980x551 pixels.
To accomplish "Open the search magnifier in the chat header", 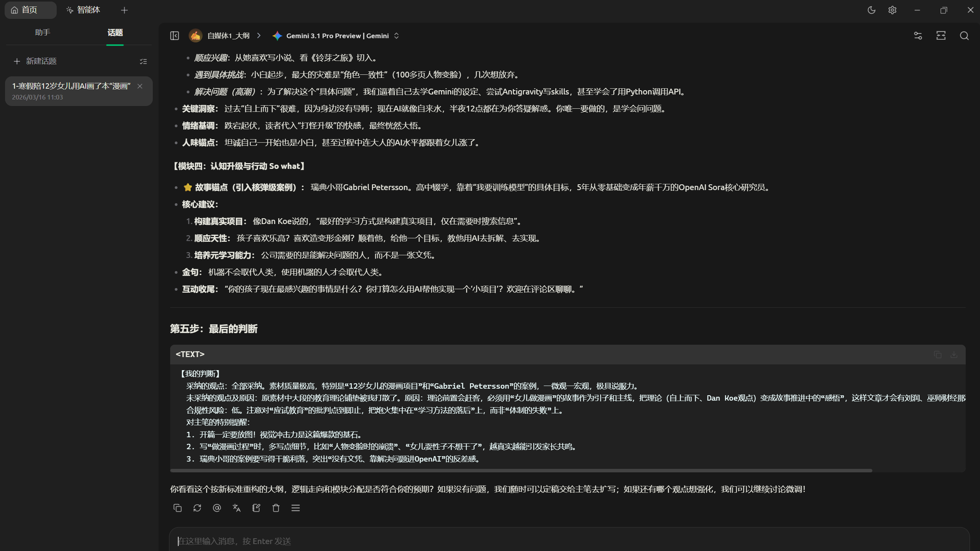I will pos(964,36).
